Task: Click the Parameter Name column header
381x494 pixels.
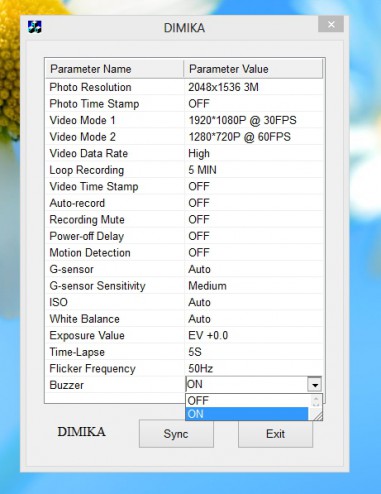Action: tap(114, 69)
